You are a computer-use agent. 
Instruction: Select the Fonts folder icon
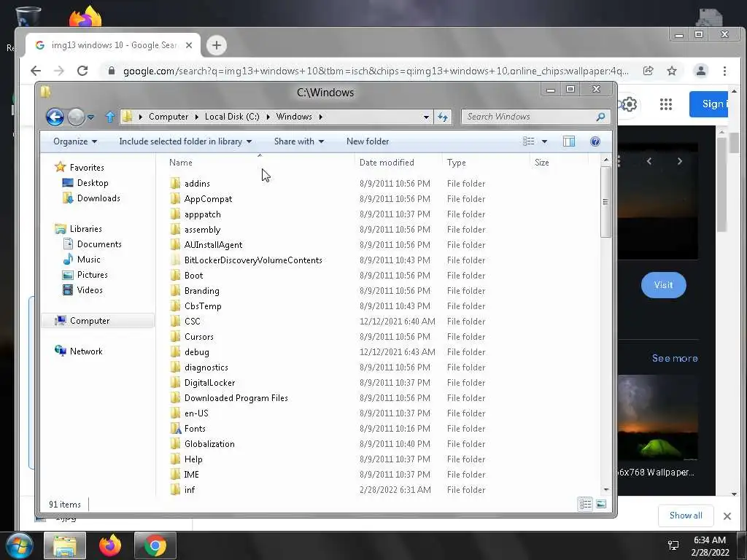click(175, 428)
